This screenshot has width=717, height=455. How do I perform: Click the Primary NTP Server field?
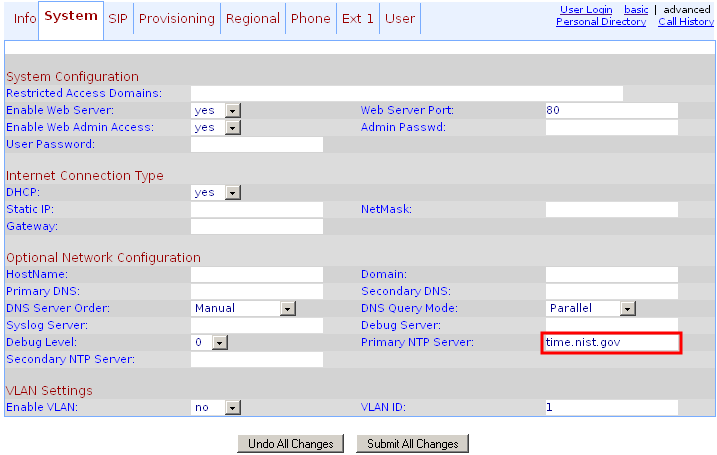[611, 343]
